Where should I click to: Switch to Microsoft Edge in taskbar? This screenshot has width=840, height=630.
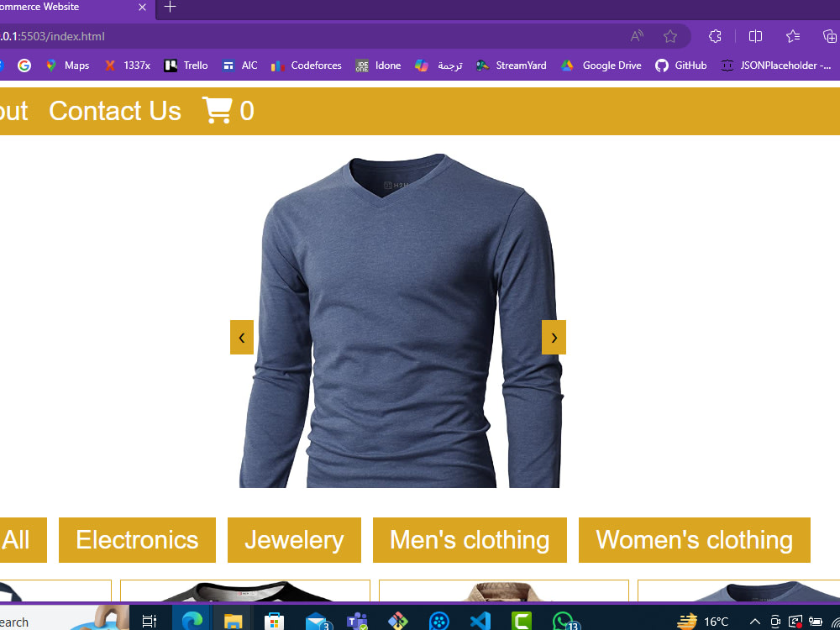(192, 622)
